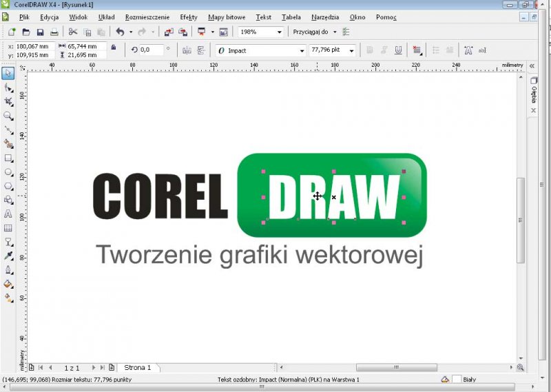
Task: Select the Outline pen tool
Action: point(8,270)
